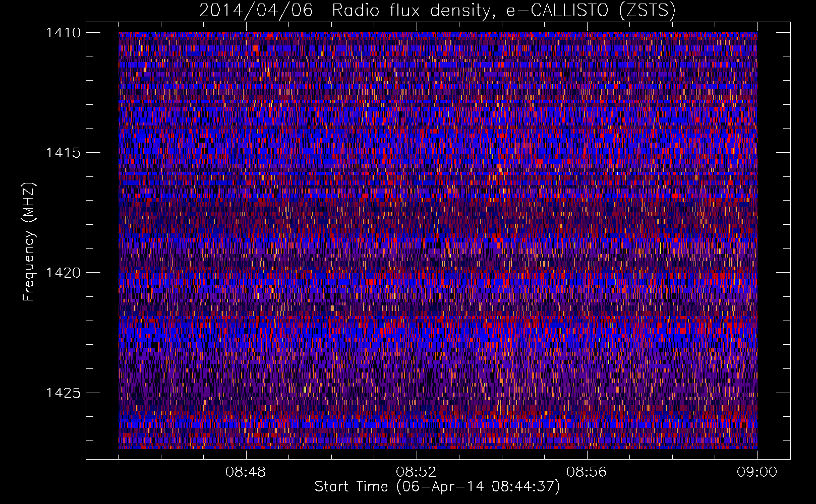Click the 1420 frequency tick label

pyautogui.click(x=63, y=273)
